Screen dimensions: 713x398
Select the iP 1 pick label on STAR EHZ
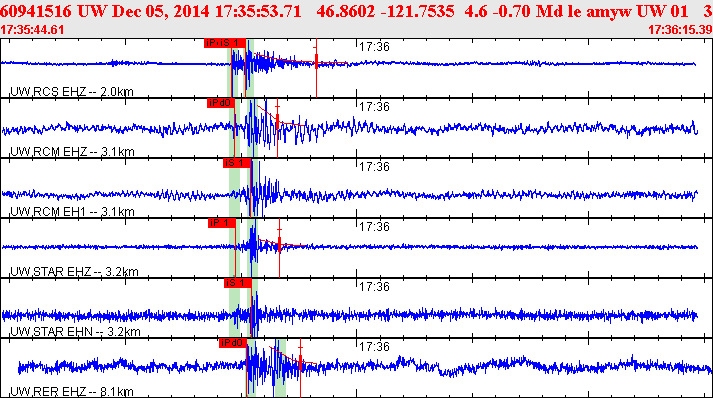click(x=221, y=223)
